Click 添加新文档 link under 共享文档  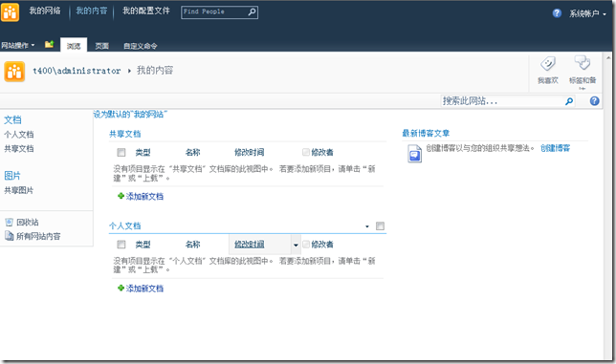[x=144, y=196]
